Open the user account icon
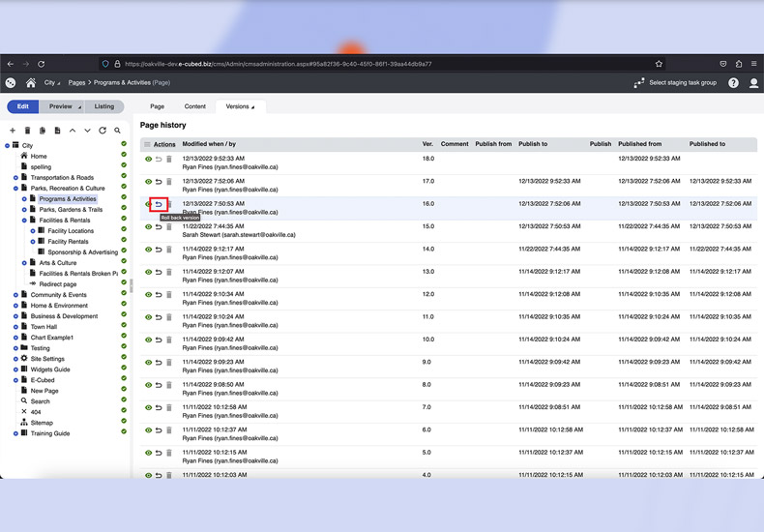Image resolution: width=764 pixels, height=532 pixels. click(754, 83)
